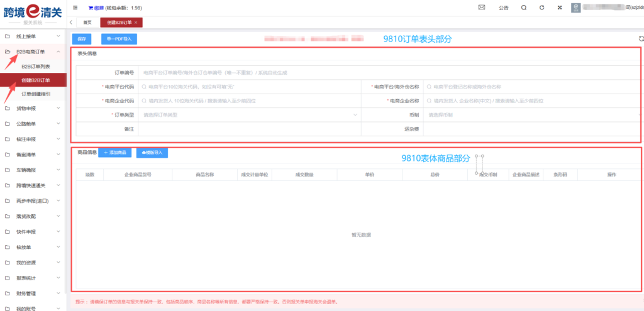Click the reload icon at right of toolbar
Viewport: 644px width, 311px height.
click(640, 39)
